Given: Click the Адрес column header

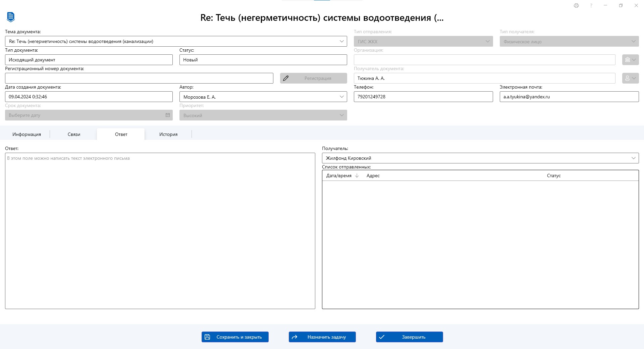Looking at the screenshot, I should pyautogui.click(x=373, y=176).
